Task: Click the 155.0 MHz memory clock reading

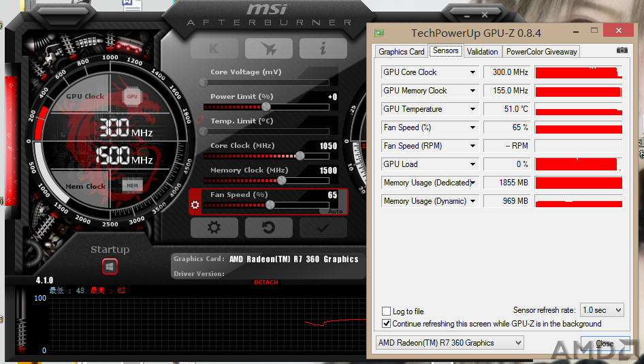Action: tap(506, 91)
